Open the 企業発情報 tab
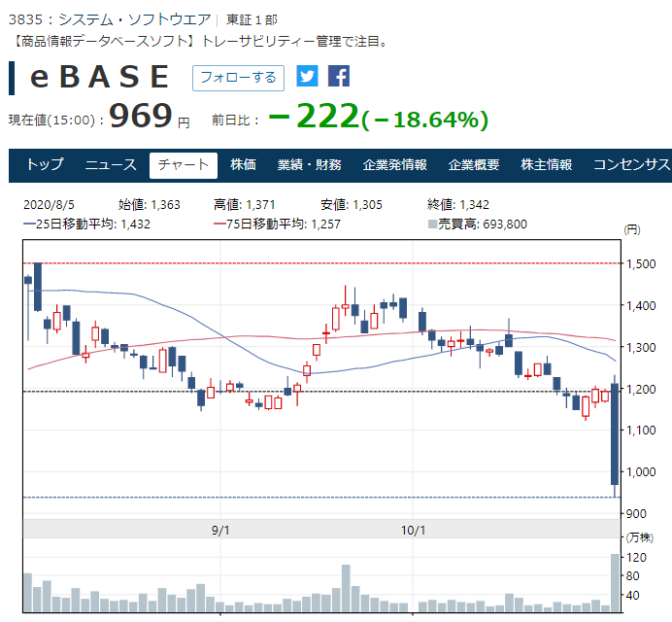The image size is (672, 622). [394, 164]
